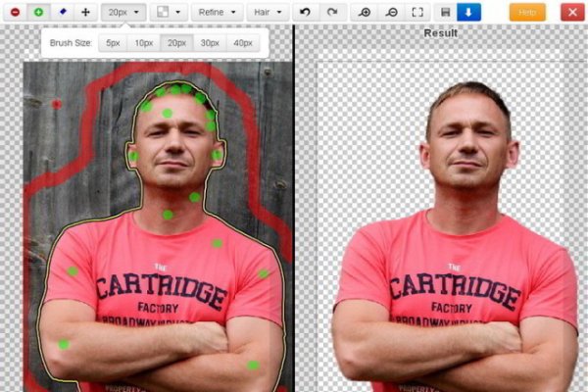Undo the last edit
Viewport: 588px width, 392px height.
[304, 13]
